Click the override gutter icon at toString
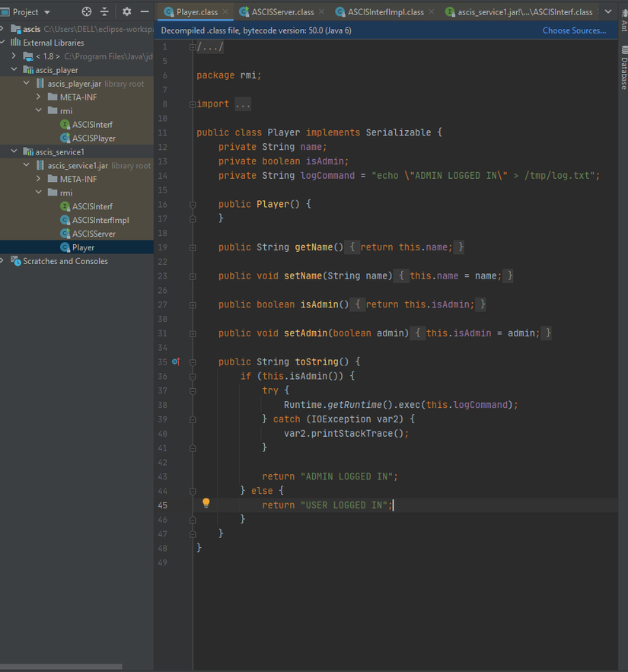This screenshot has width=628, height=672. [x=175, y=362]
